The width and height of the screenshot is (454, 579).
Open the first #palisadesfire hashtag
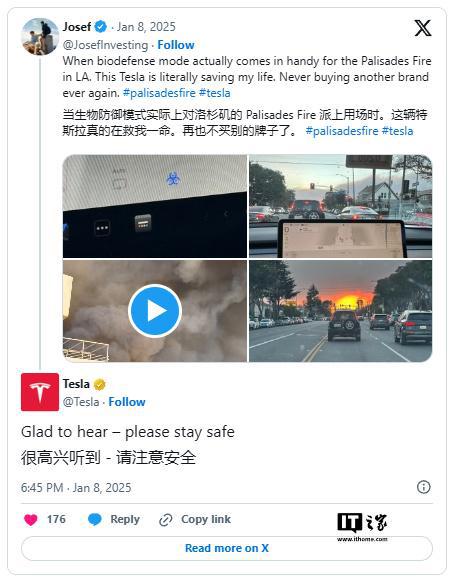159,93
